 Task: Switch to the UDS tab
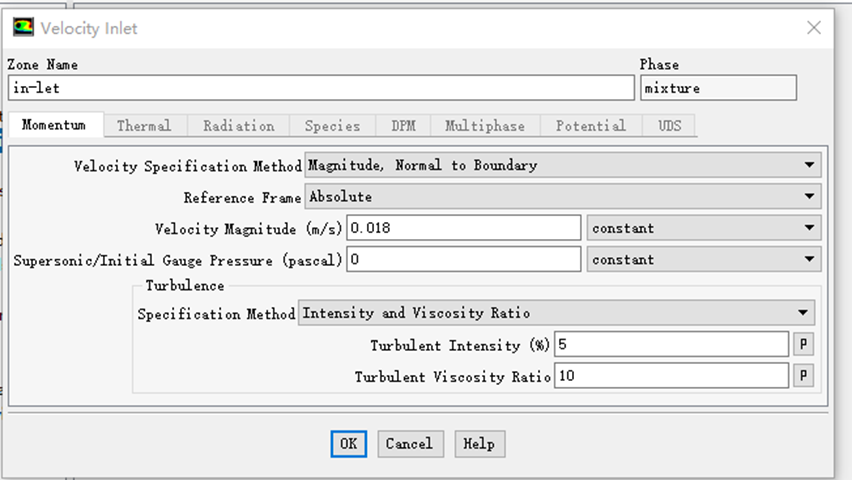point(669,126)
